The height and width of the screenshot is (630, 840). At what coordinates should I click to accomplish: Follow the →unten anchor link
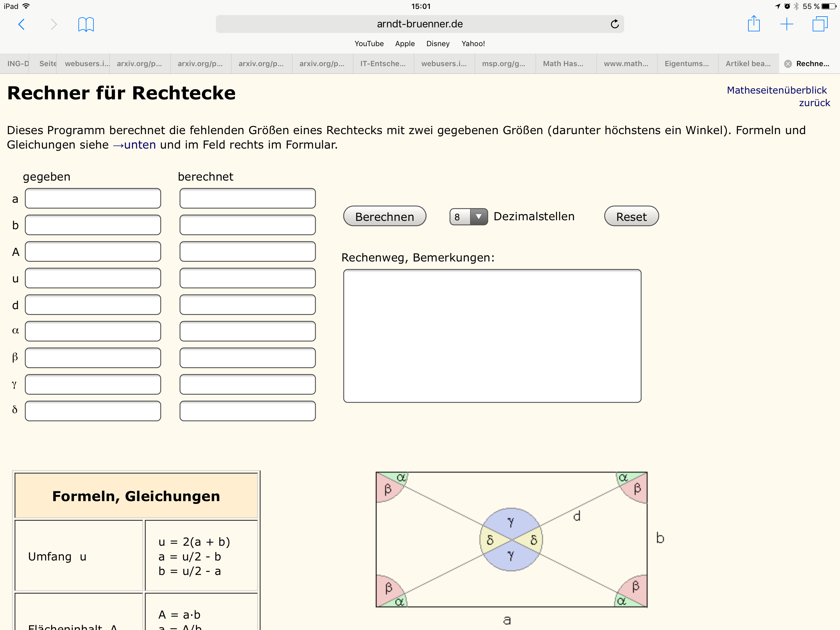[134, 145]
